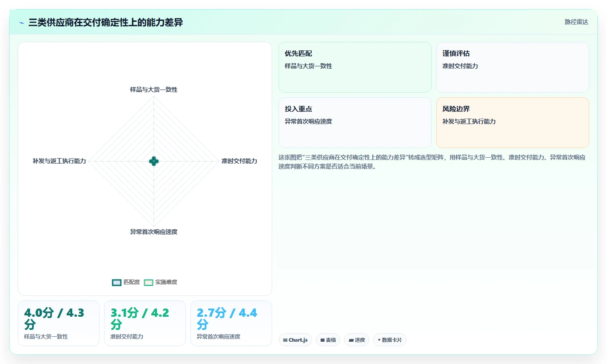Click the 实施难度 legend color box
Screen dimensions: 607x364
(x=149, y=282)
